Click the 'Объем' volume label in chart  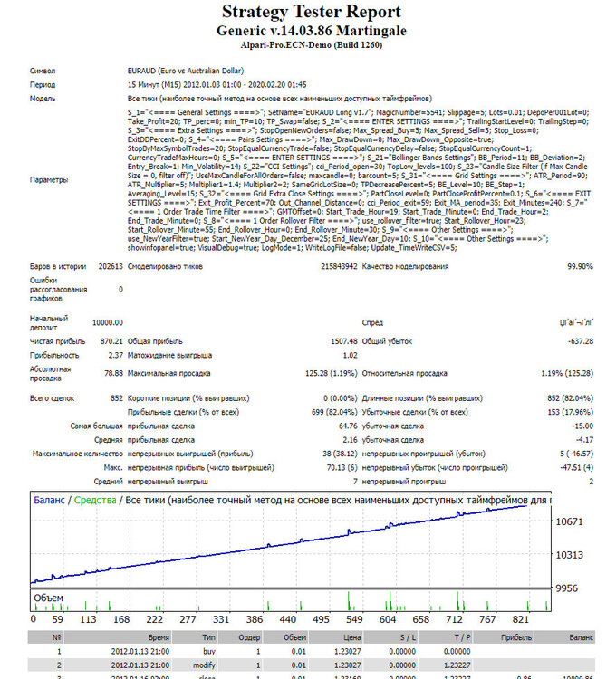pos(48,598)
